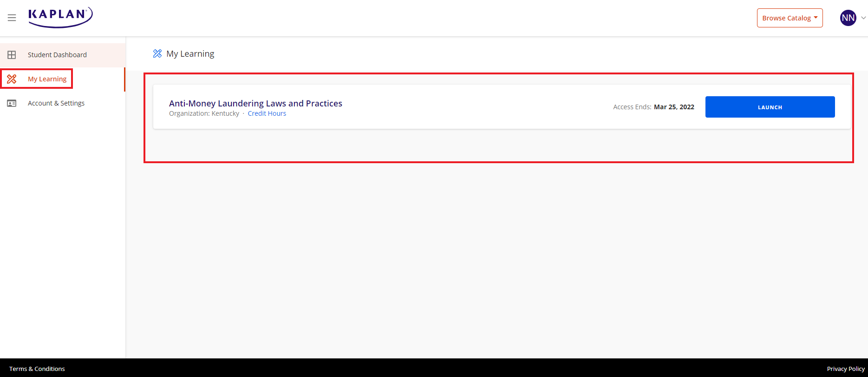Click the blue My Learning page header icon
This screenshot has width=868, height=377.
(157, 54)
